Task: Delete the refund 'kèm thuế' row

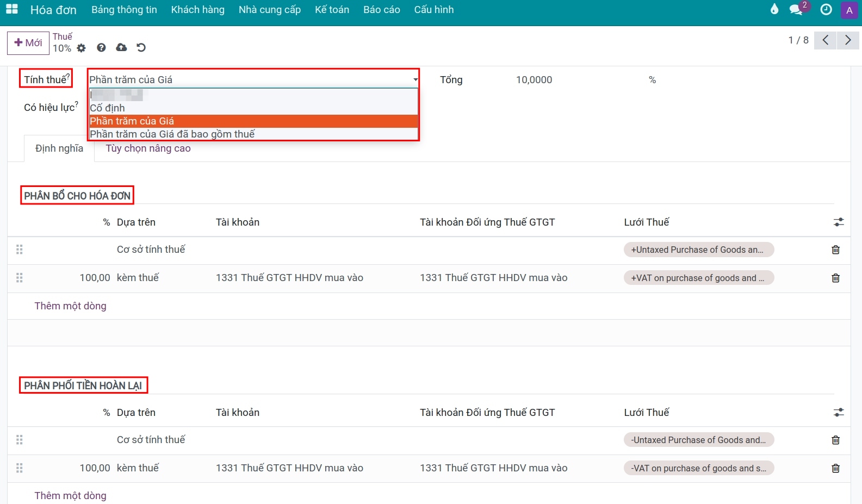Action: click(835, 468)
